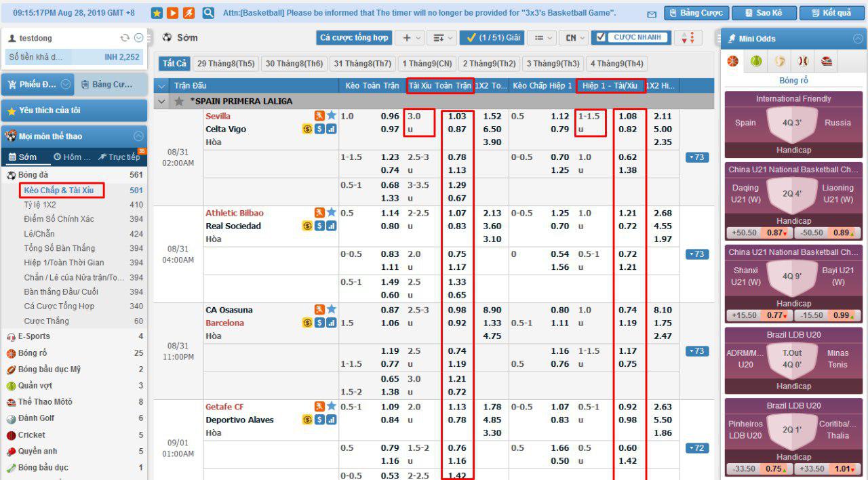The image size is (868, 480).
Task: Select the baseball icon in Mini Odds
Action: coord(804,62)
